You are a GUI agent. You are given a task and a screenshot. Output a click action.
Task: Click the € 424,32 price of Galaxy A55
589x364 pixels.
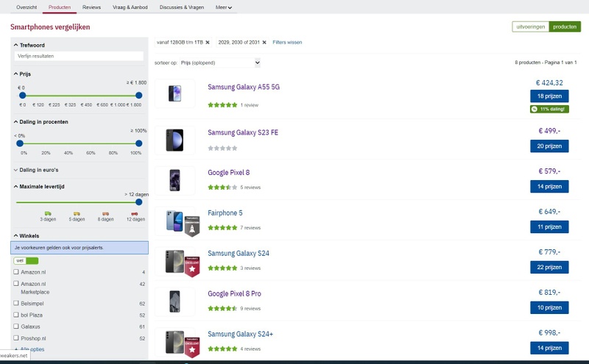[549, 83]
